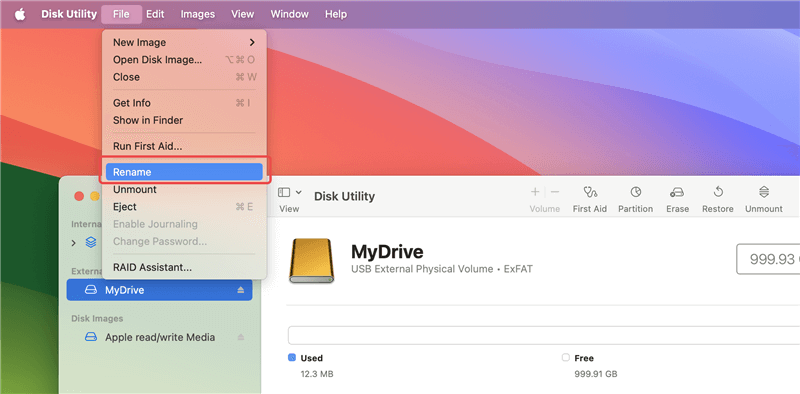
Task: Click the Restore toolbar icon
Action: pyautogui.click(x=718, y=192)
